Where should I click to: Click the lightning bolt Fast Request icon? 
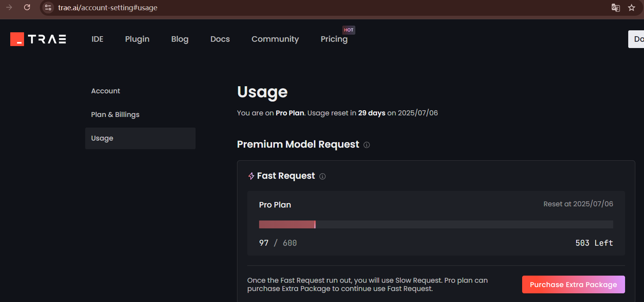pyautogui.click(x=251, y=176)
